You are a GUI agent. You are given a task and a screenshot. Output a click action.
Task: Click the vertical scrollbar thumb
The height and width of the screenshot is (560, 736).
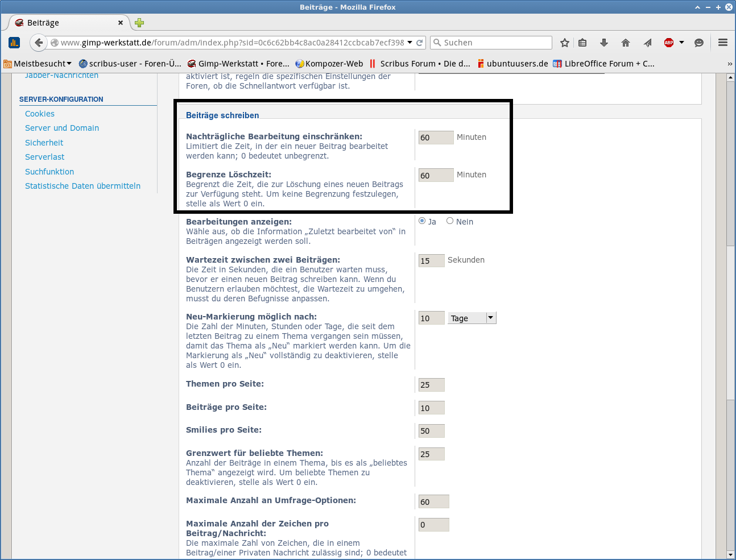pos(731,322)
